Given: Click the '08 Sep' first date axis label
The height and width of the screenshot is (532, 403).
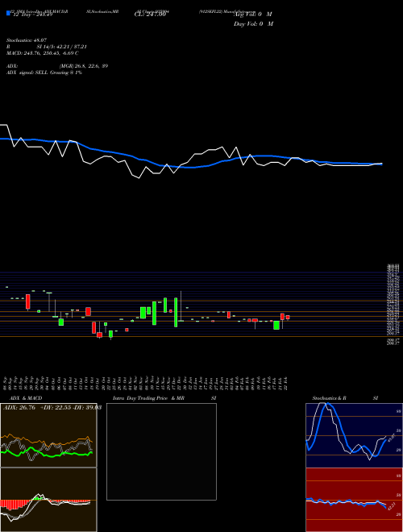Looking at the screenshot, I should pos(6,383).
